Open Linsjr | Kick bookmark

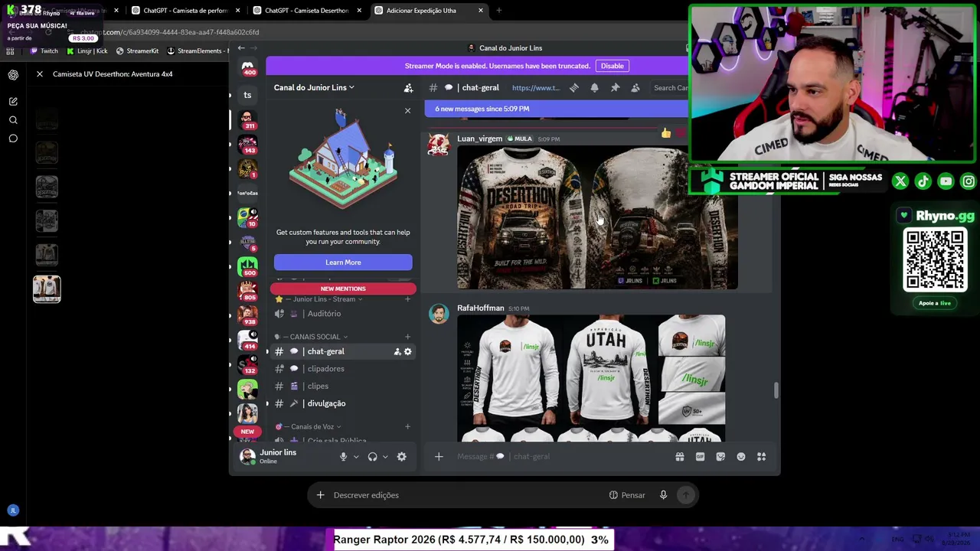pyautogui.click(x=87, y=51)
